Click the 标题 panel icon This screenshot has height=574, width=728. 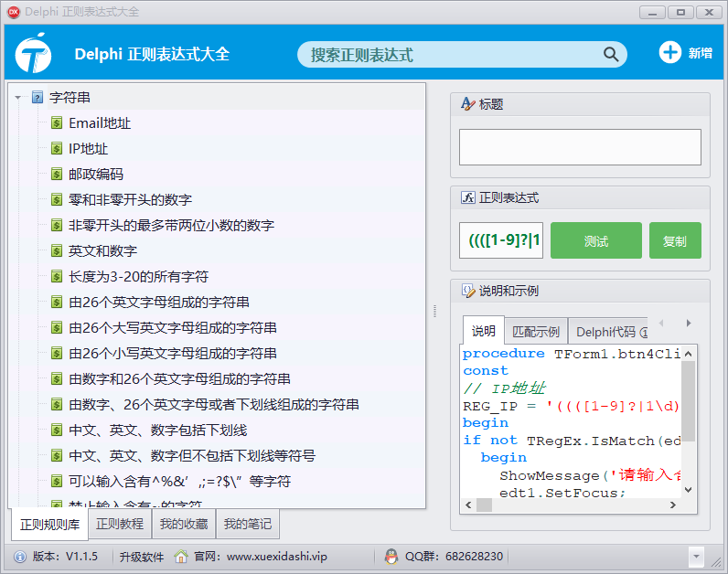(468, 104)
